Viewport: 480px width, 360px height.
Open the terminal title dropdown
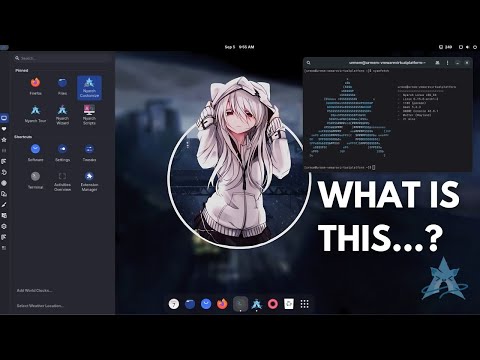tap(387, 63)
